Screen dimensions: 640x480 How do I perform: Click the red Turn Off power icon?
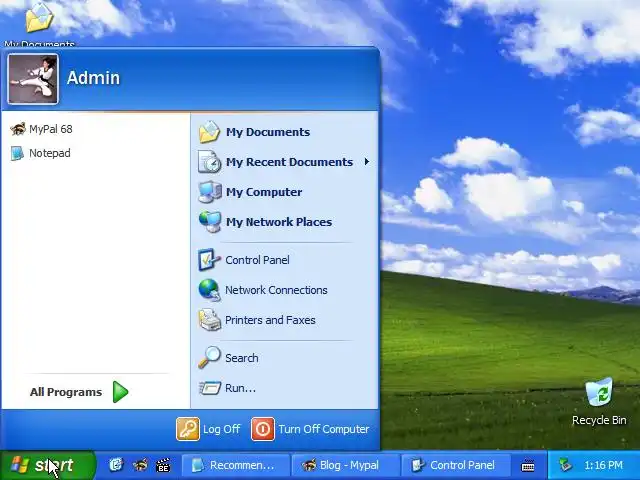tap(263, 429)
